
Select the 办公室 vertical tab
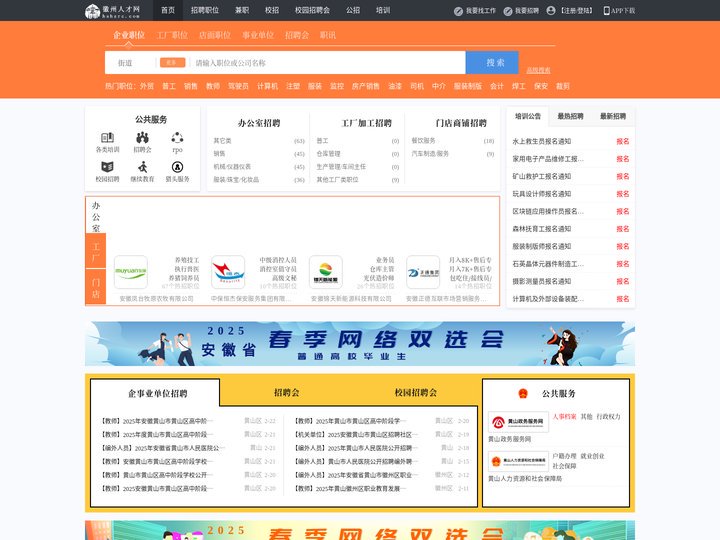click(96, 216)
